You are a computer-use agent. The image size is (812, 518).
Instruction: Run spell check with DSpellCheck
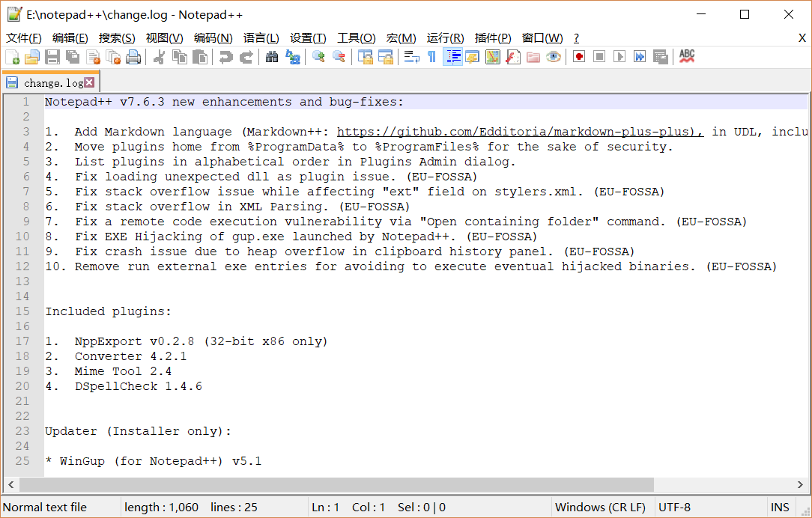coord(687,56)
